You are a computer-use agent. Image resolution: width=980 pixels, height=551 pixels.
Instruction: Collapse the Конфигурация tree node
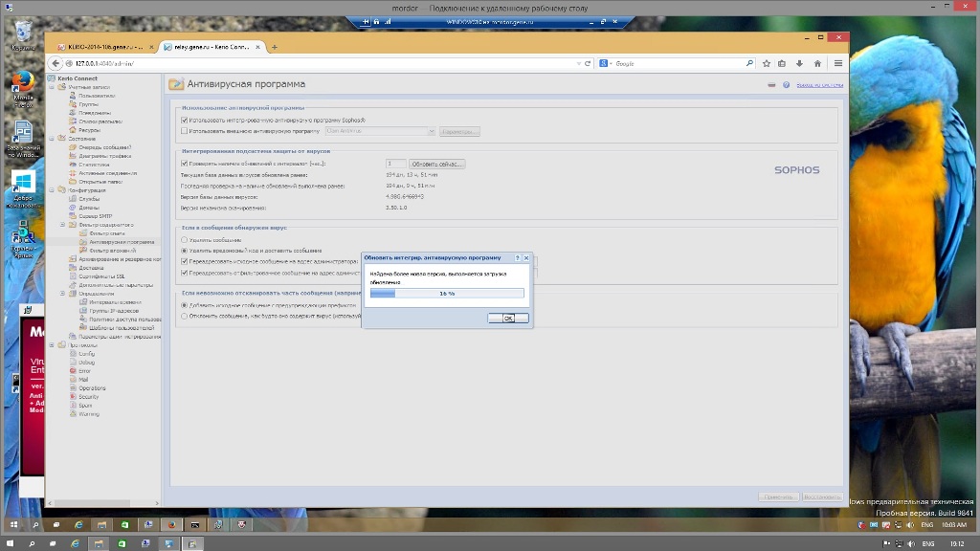[52, 190]
